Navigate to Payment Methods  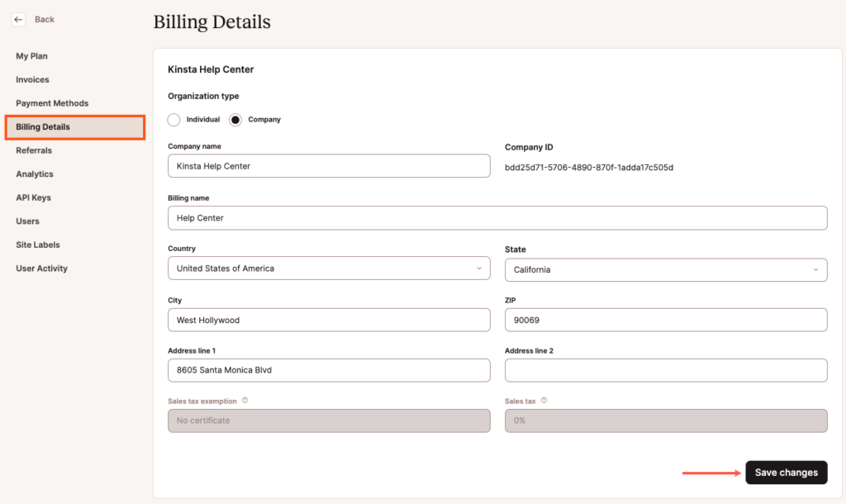click(52, 102)
